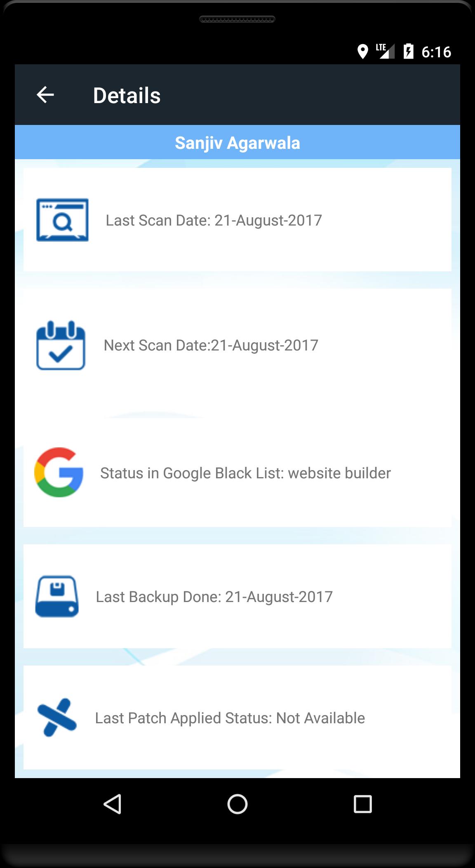Select Last Patch Applied Status text
Viewport: 475px width, 868px height.
click(x=230, y=718)
